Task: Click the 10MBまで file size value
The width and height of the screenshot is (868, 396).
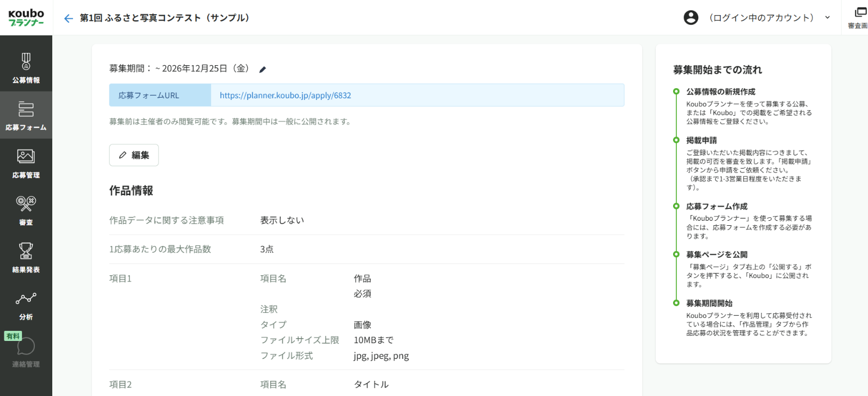Action: pyautogui.click(x=374, y=340)
